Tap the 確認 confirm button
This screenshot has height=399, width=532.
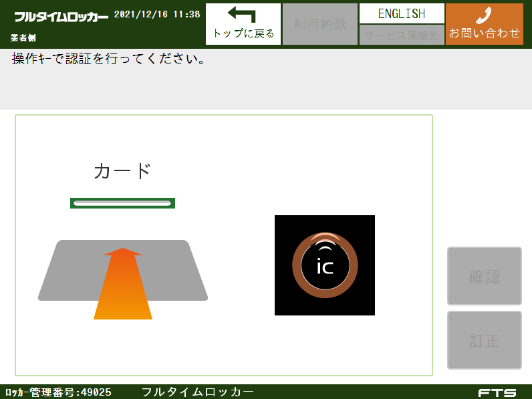pyautogui.click(x=485, y=276)
